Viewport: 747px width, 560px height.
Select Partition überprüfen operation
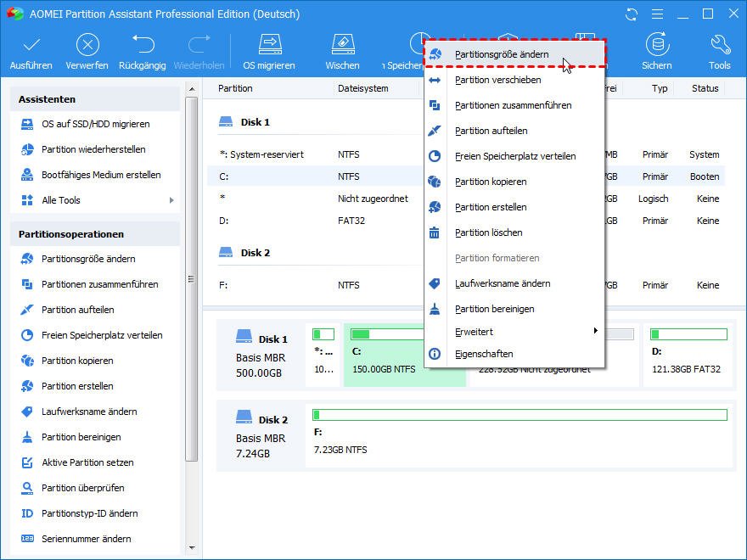(83, 488)
